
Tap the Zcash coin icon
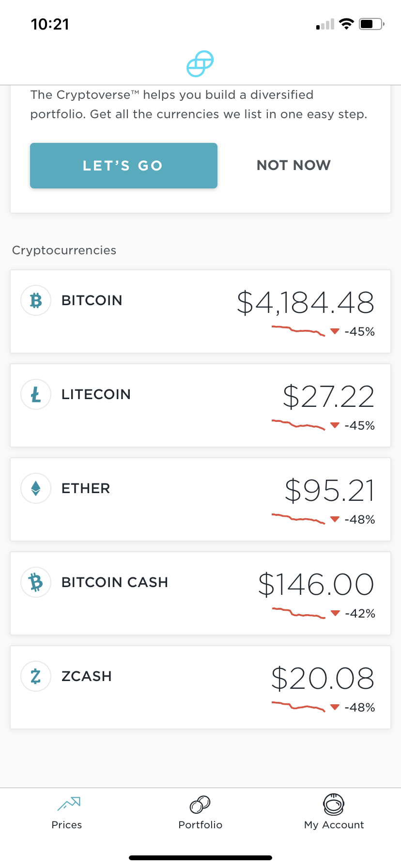coord(36,676)
